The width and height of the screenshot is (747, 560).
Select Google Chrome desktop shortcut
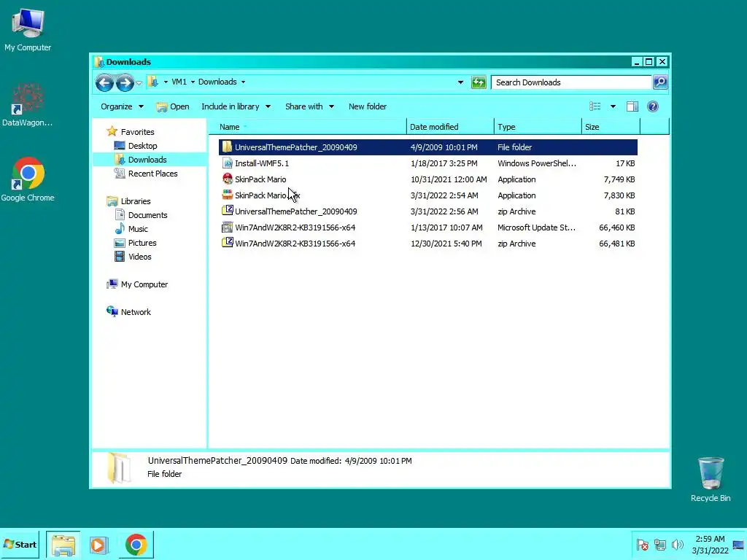coord(28,179)
